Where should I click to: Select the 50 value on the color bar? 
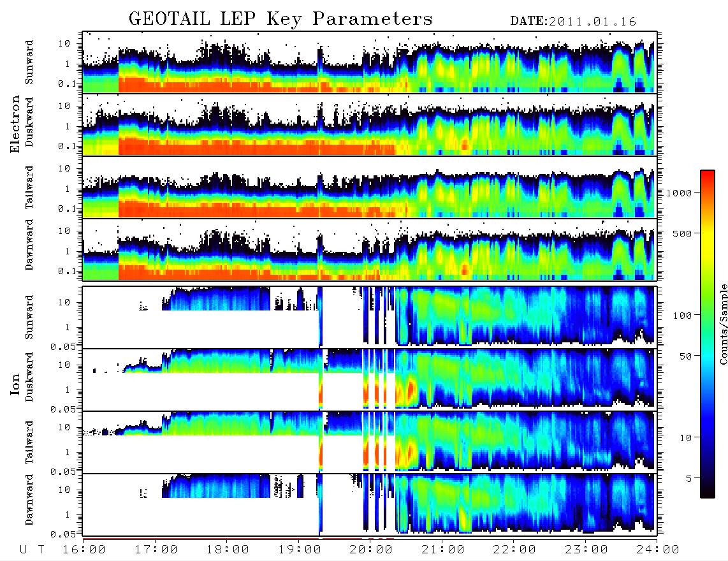685,356
